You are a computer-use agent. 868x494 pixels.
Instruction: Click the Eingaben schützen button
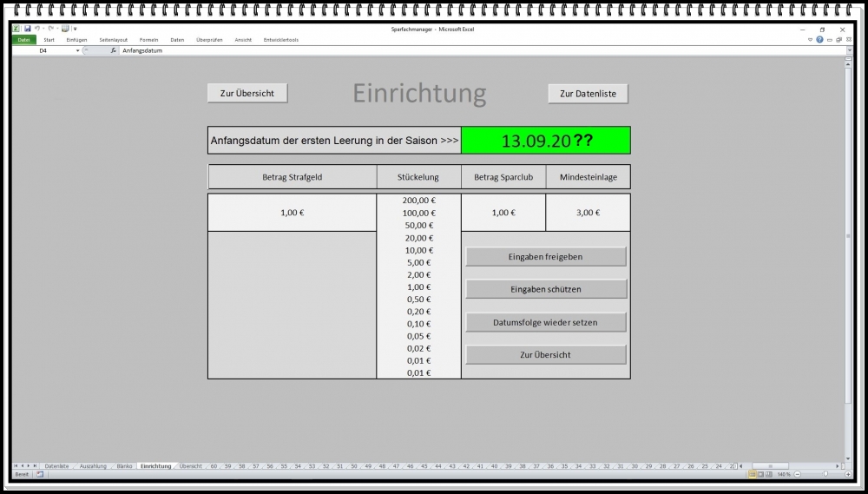click(545, 289)
